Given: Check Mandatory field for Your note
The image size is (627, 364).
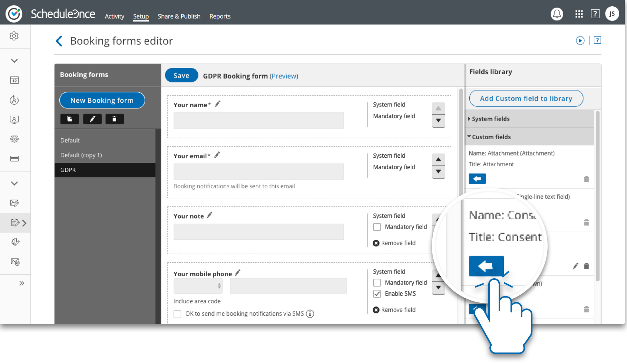Looking at the screenshot, I should [377, 227].
